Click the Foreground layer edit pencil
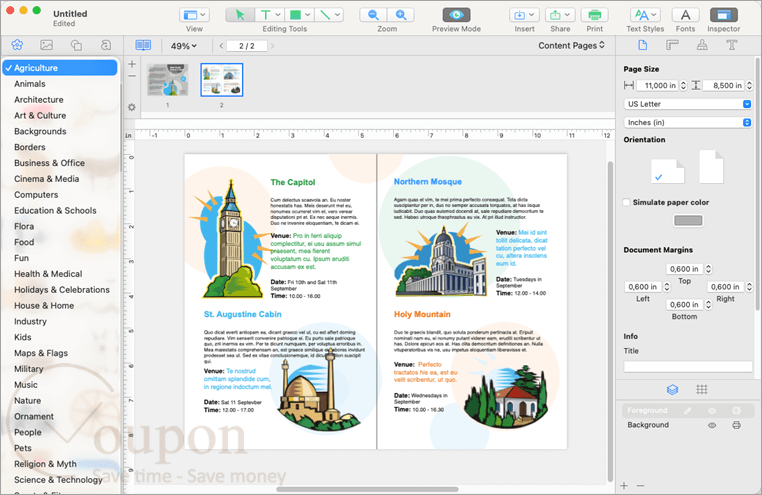Image resolution: width=762 pixels, height=495 pixels. click(687, 410)
